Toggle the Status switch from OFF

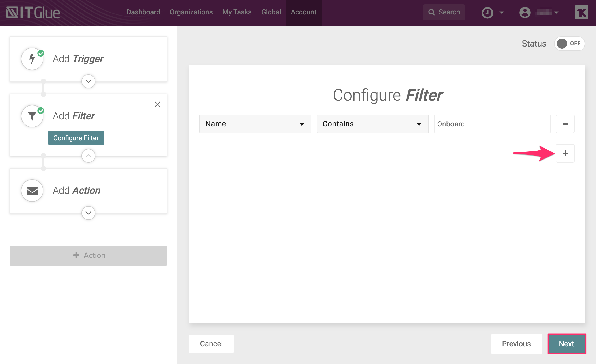click(569, 44)
